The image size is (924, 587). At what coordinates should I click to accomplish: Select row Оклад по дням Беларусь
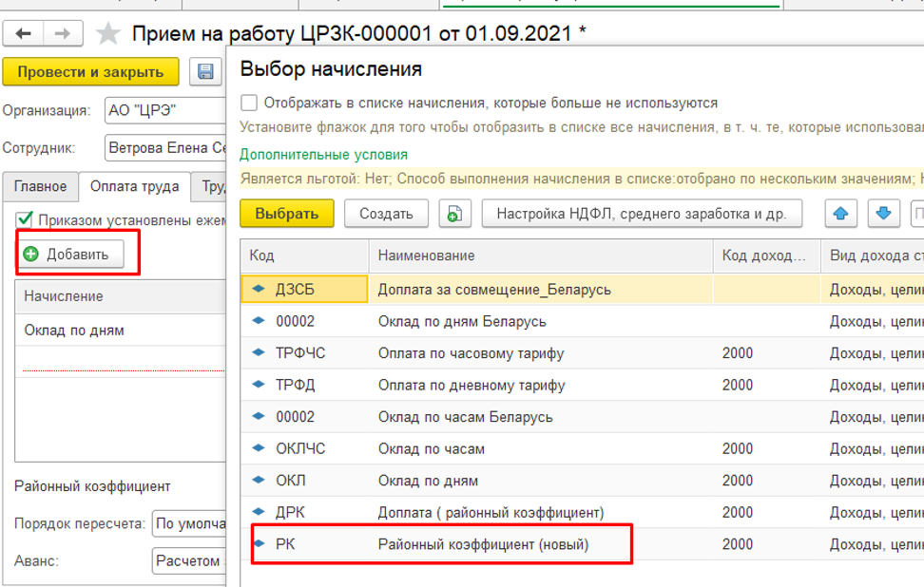582,321
